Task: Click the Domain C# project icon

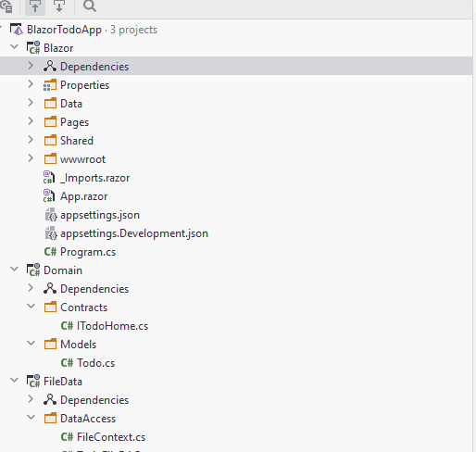Action: [33, 270]
